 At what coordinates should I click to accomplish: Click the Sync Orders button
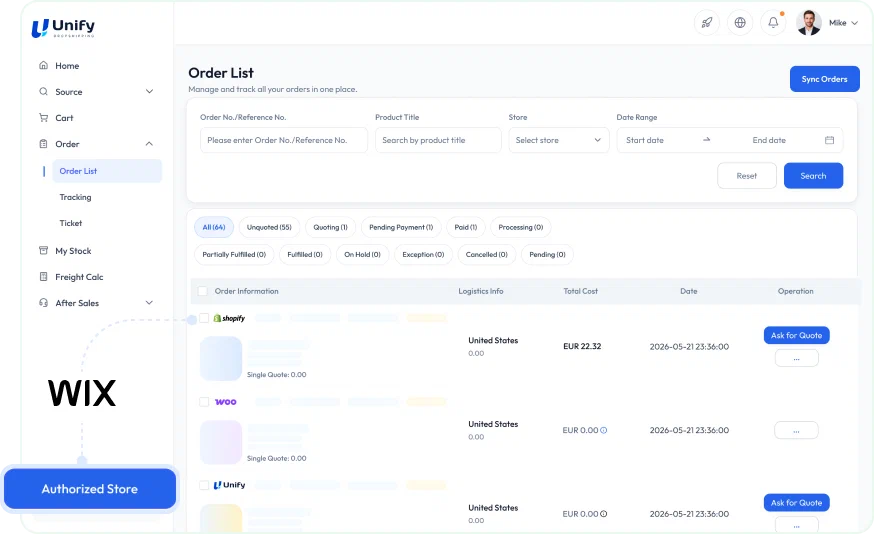pyautogui.click(x=824, y=79)
